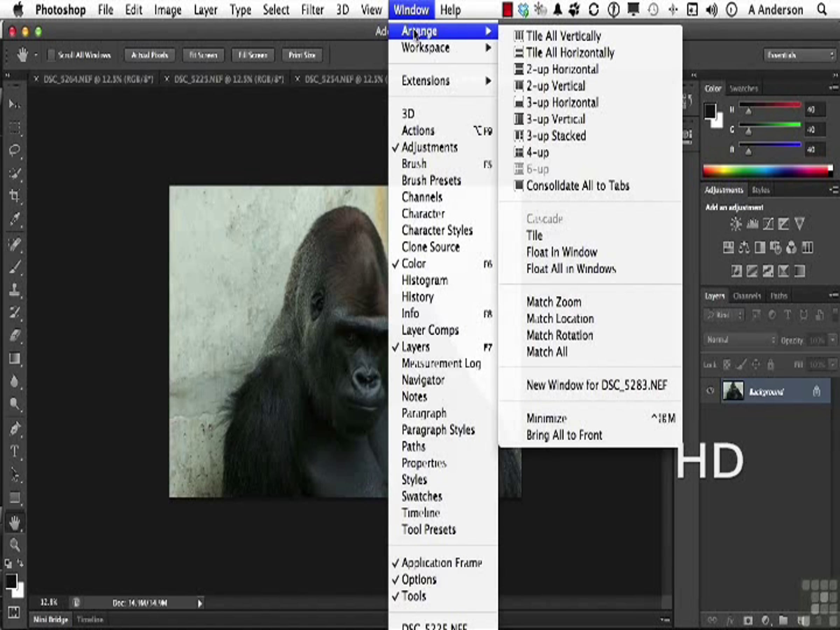The width and height of the screenshot is (840, 630).
Task: Select the Gradient tool
Action: (x=14, y=359)
